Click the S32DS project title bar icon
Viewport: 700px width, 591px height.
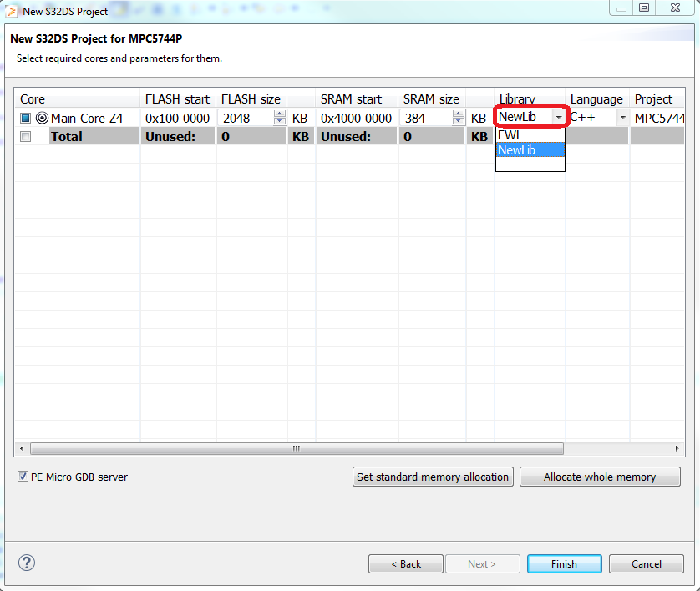[x=11, y=11]
